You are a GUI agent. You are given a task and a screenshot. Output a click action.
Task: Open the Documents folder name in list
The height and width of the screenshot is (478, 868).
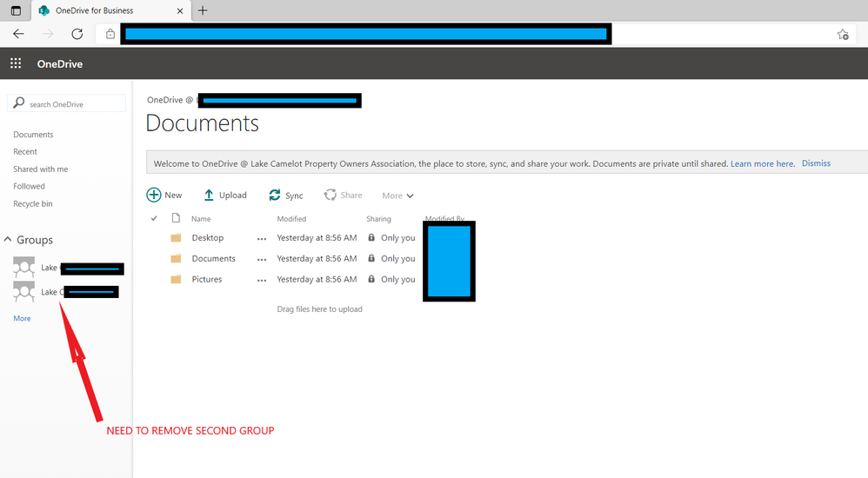tap(214, 258)
